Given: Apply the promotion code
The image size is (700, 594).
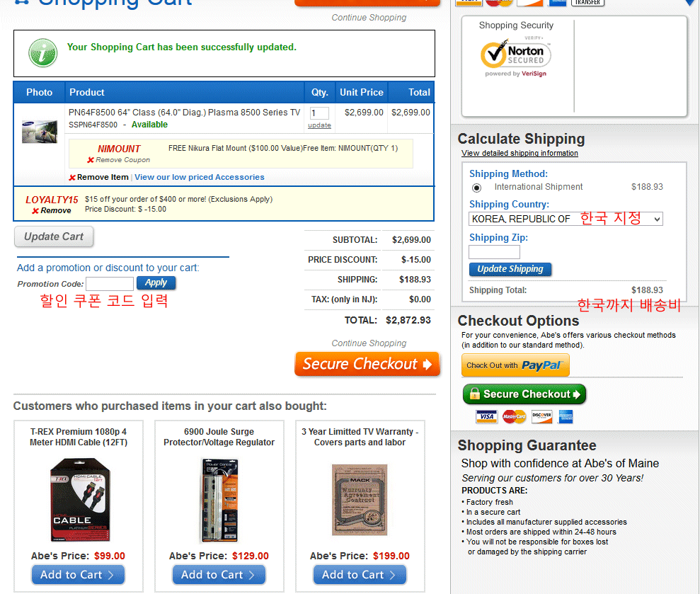Looking at the screenshot, I should point(156,282).
